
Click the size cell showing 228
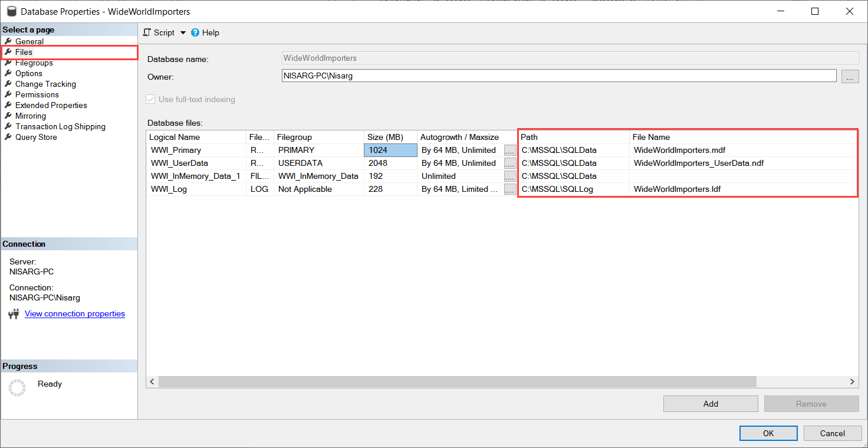pyautogui.click(x=391, y=189)
